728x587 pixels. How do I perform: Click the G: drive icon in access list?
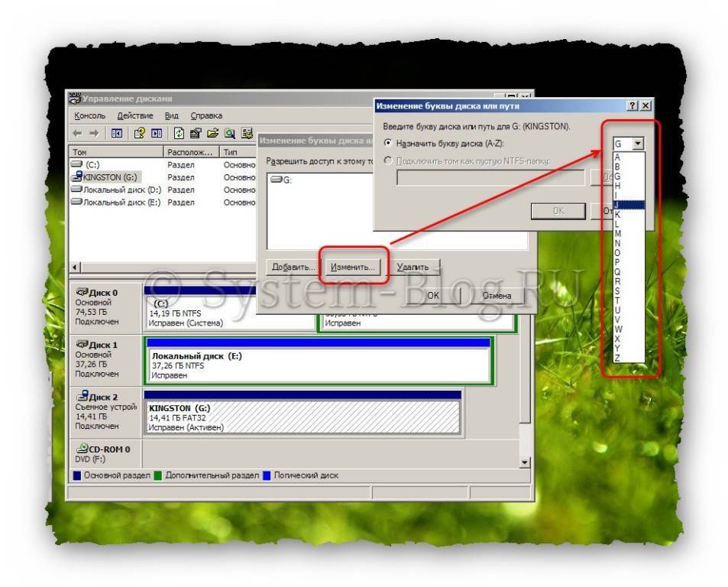[277, 180]
